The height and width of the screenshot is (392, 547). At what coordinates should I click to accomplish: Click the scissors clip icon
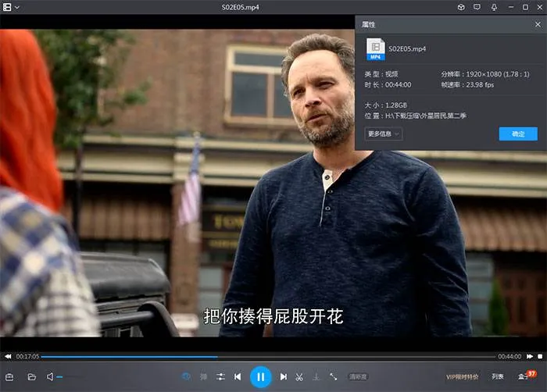coord(299,377)
